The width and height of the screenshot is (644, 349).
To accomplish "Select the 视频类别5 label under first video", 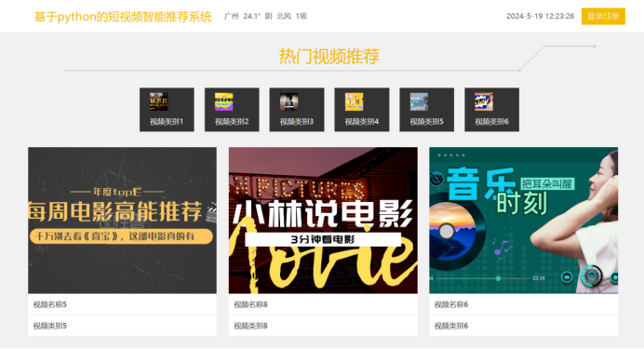I will click(49, 326).
